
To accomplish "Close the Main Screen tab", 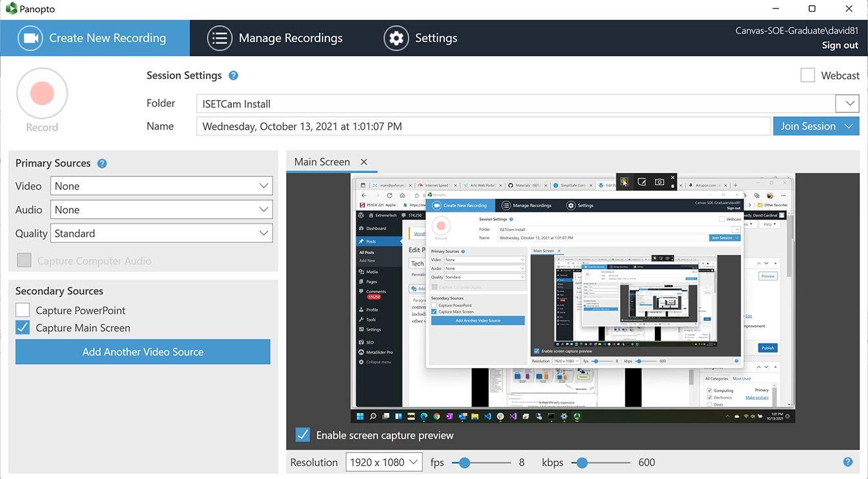I will 364,162.
